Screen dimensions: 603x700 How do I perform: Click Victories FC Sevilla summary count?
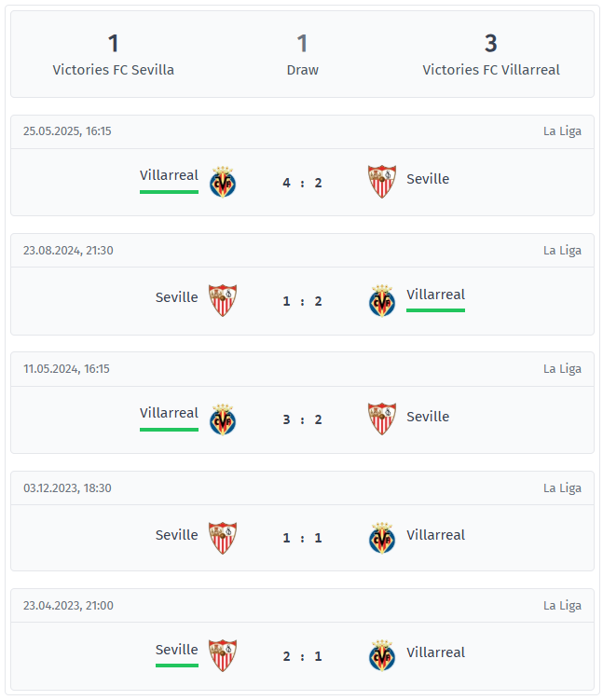pyautogui.click(x=113, y=43)
